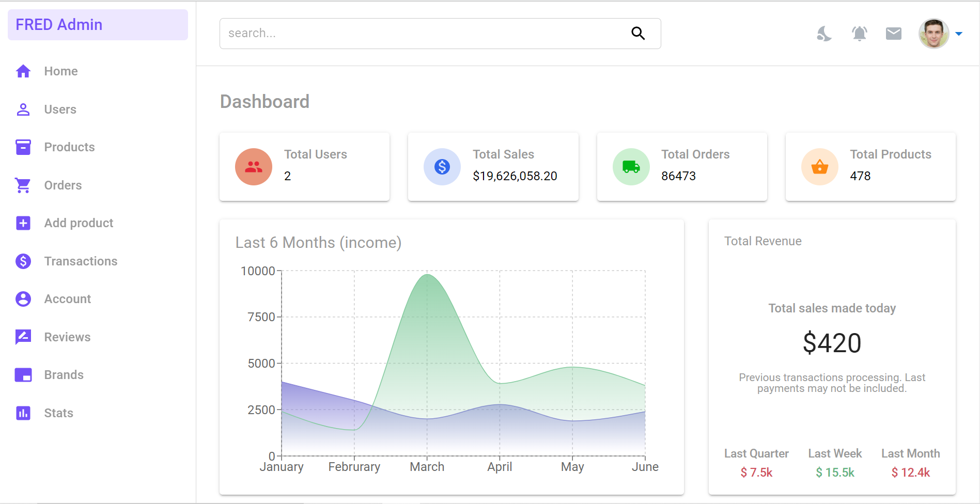Click the $19,626,058.20 sales value

515,176
